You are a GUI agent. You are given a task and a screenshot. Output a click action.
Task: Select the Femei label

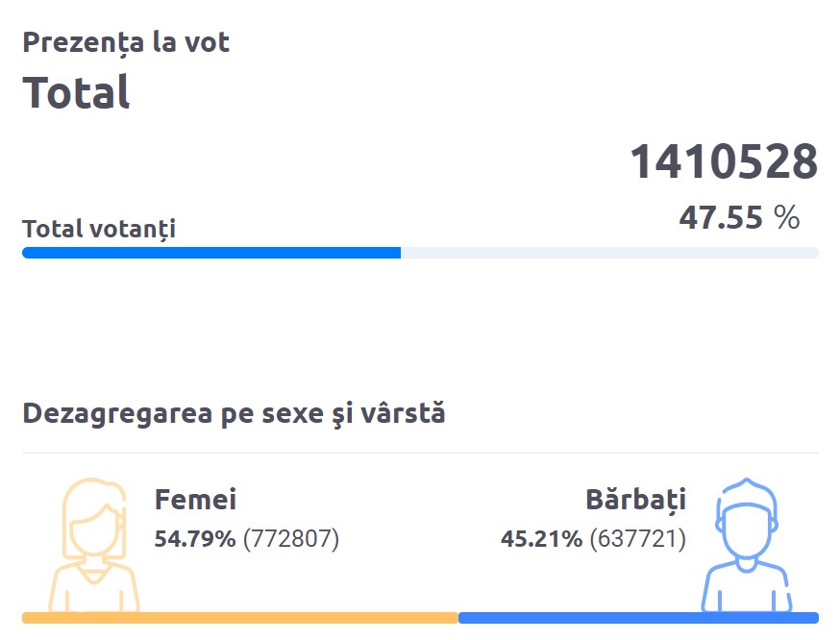(195, 500)
